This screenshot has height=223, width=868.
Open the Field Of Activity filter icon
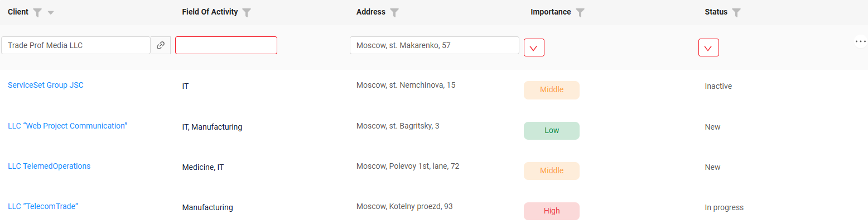[247, 12]
